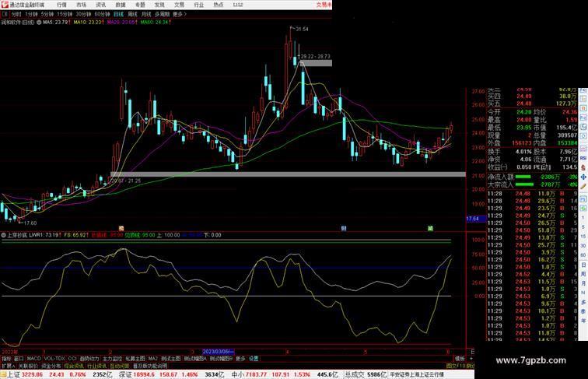Click the 周 period button in right sidebar

click(x=583, y=274)
